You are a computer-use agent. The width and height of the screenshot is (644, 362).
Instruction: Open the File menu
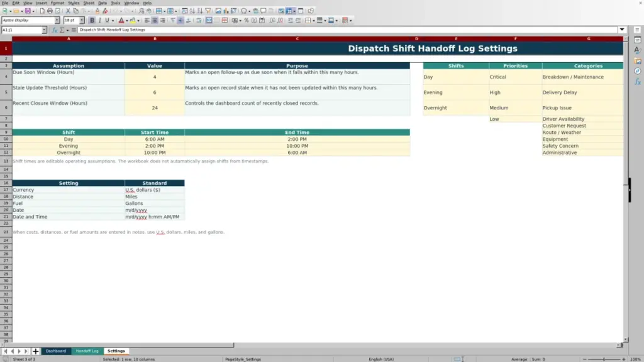click(x=5, y=3)
